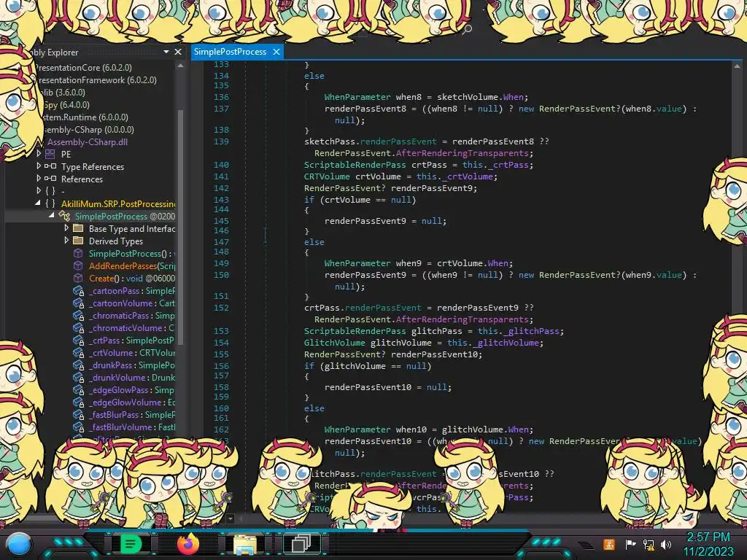Close the SimplePostProcess tab
747x560 pixels.
pos(276,52)
